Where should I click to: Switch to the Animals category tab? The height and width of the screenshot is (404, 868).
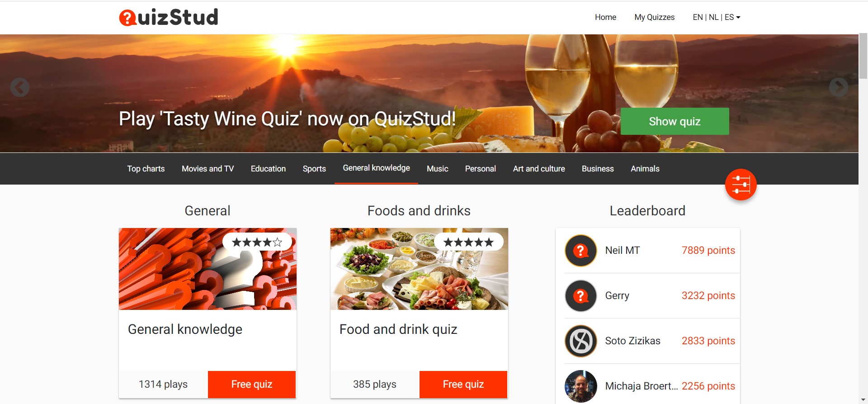(645, 169)
